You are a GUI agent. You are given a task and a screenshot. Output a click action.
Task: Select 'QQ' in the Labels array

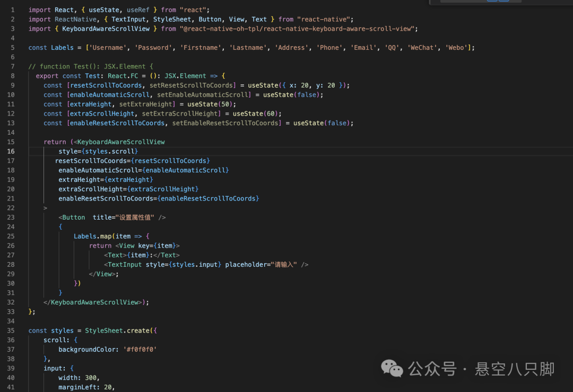(x=392, y=48)
